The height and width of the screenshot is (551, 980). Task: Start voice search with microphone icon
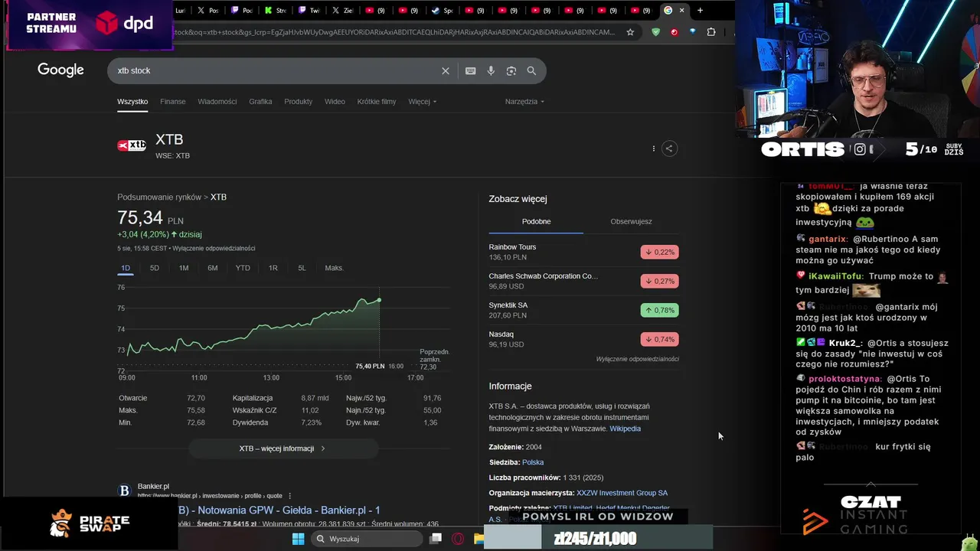pos(491,70)
